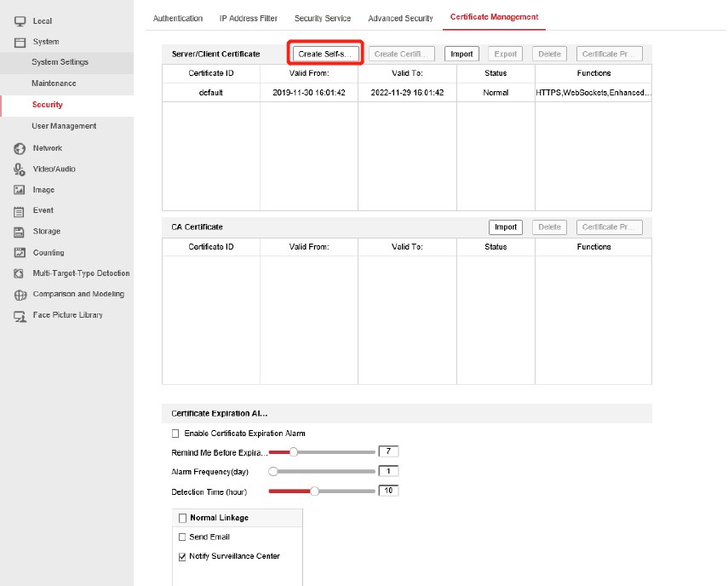Click the Storage disk icon
The image size is (728, 586).
coord(19,232)
